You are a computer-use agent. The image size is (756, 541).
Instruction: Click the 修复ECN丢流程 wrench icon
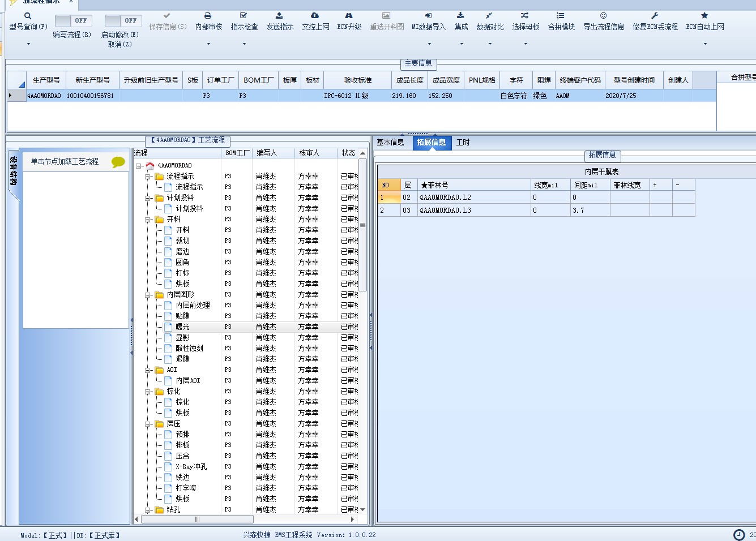click(x=655, y=16)
